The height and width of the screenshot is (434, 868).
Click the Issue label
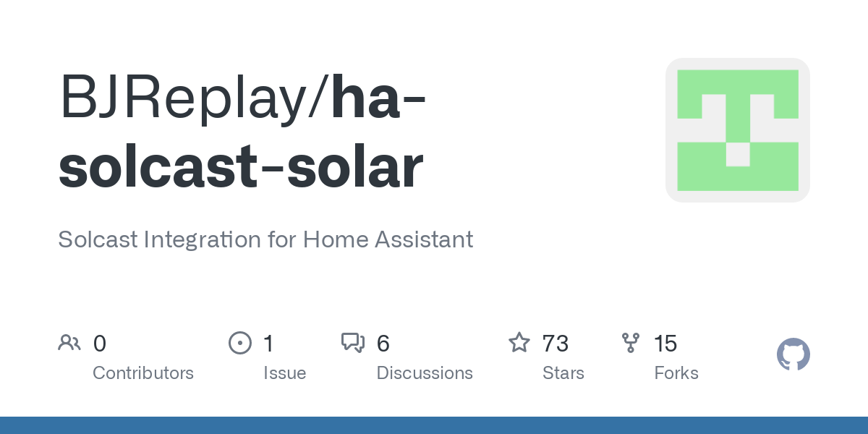coord(284,373)
